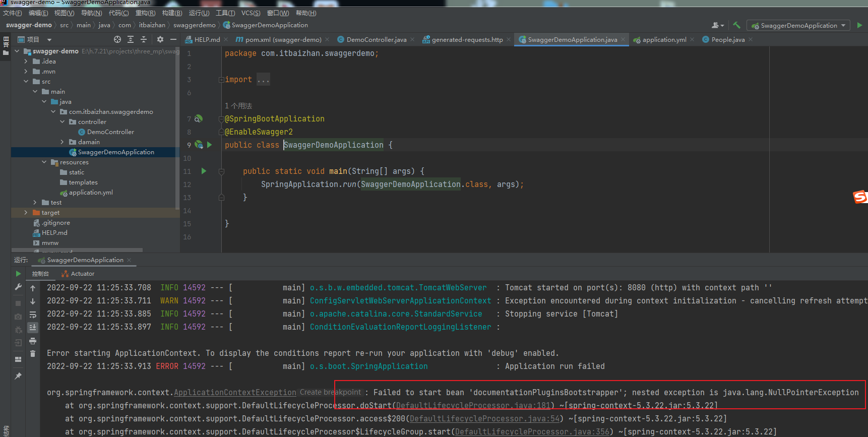The image size is (868, 437).
Task: Open the 重构(R) menu
Action: pyautogui.click(x=146, y=13)
